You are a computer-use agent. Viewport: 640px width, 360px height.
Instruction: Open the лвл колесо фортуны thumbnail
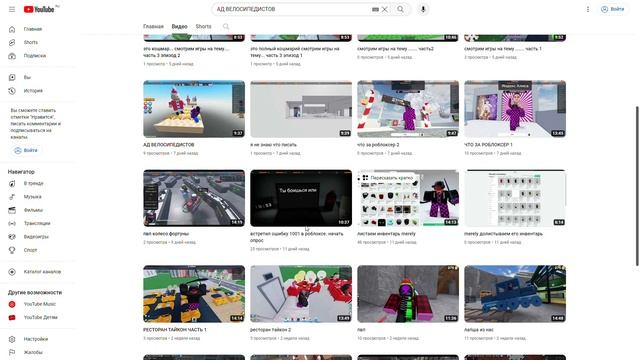[194, 198]
